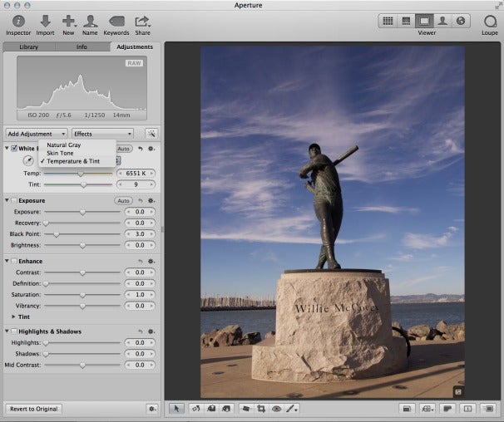This screenshot has height=422, width=504.
Task: Open the White Balance gear menu
Action: (151, 149)
